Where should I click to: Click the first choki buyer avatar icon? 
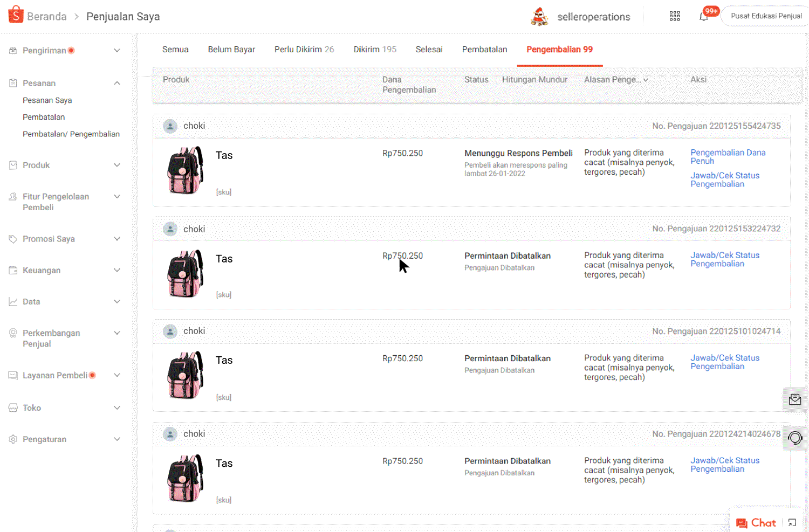pos(170,126)
